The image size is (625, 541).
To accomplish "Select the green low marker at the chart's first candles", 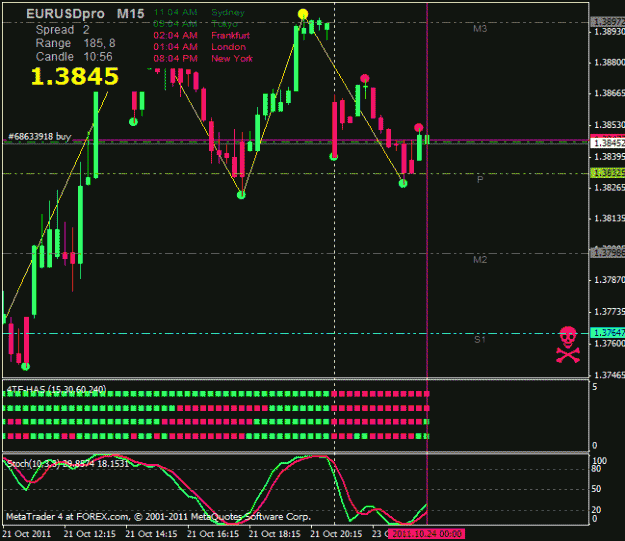I will tap(26, 366).
